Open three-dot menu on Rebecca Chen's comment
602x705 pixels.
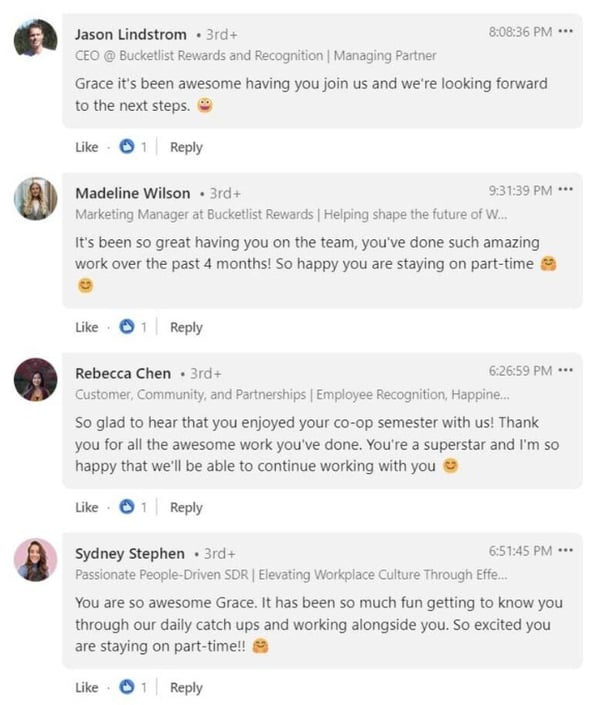tap(566, 370)
